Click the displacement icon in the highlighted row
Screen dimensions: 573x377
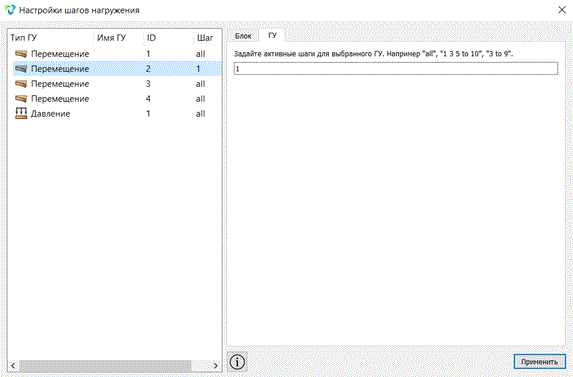(x=21, y=69)
